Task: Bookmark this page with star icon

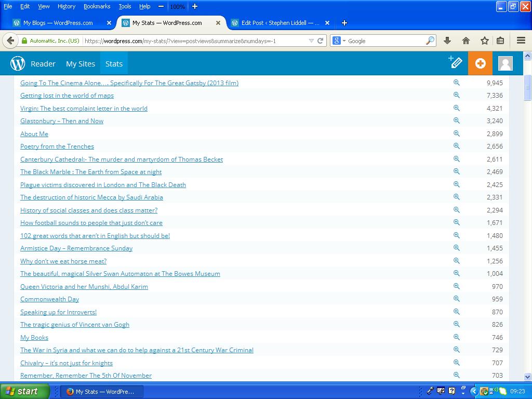Action: pyautogui.click(x=484, y=41)
